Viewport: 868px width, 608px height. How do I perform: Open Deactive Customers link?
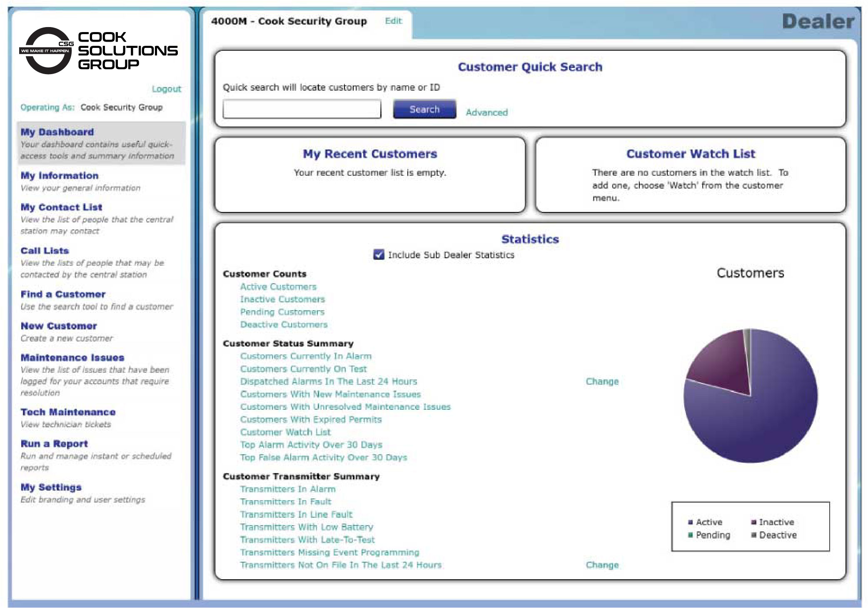(x=284, y=324)
